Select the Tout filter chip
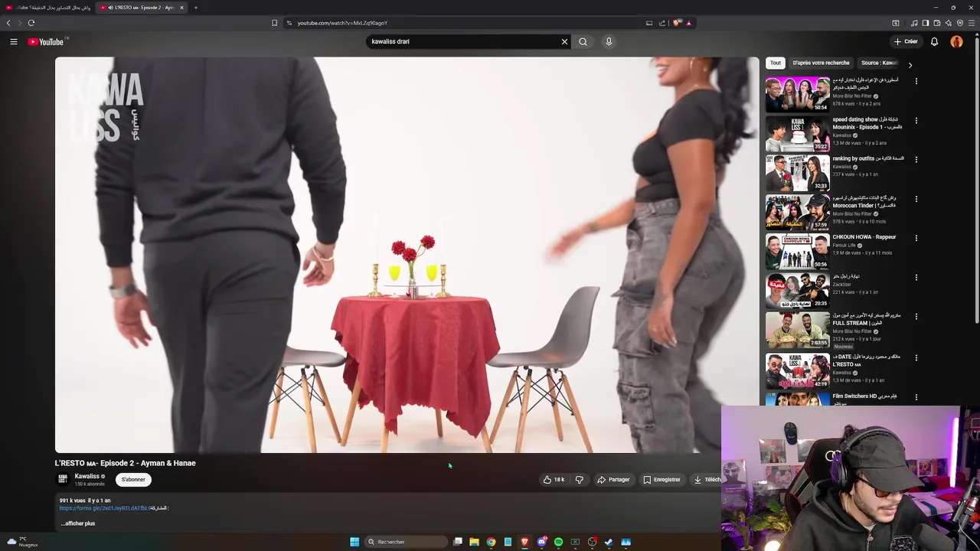The image size is (980, 551). pos(776,63)
